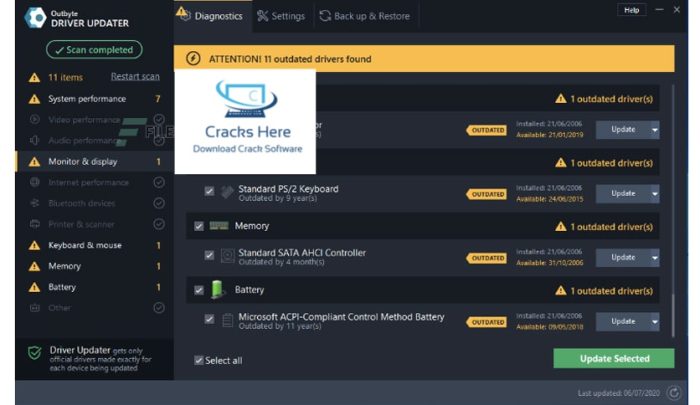Click the Video performance play icon
The width and height of the screenshot is (700, 405).
(x=34, y=120)
